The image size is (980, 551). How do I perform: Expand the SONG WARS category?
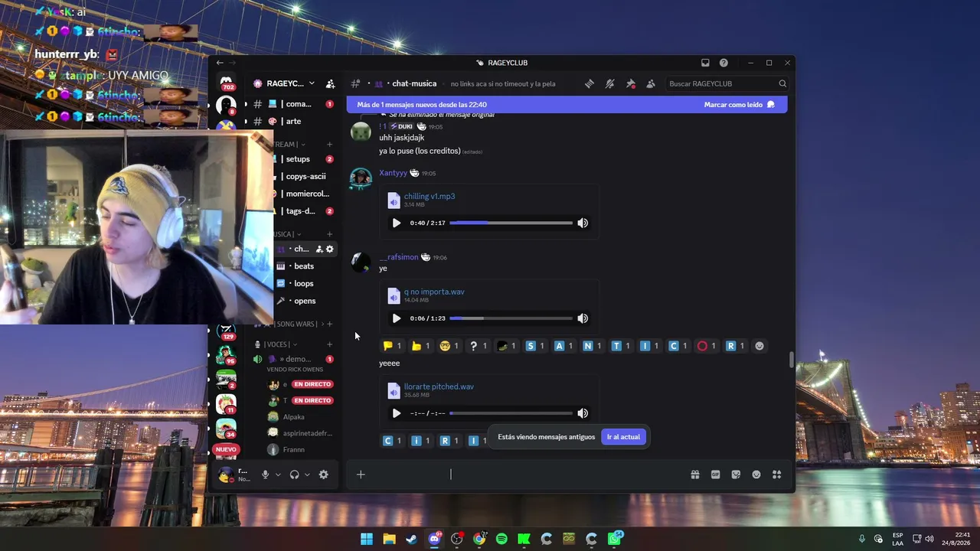click(x=296, y=324)
